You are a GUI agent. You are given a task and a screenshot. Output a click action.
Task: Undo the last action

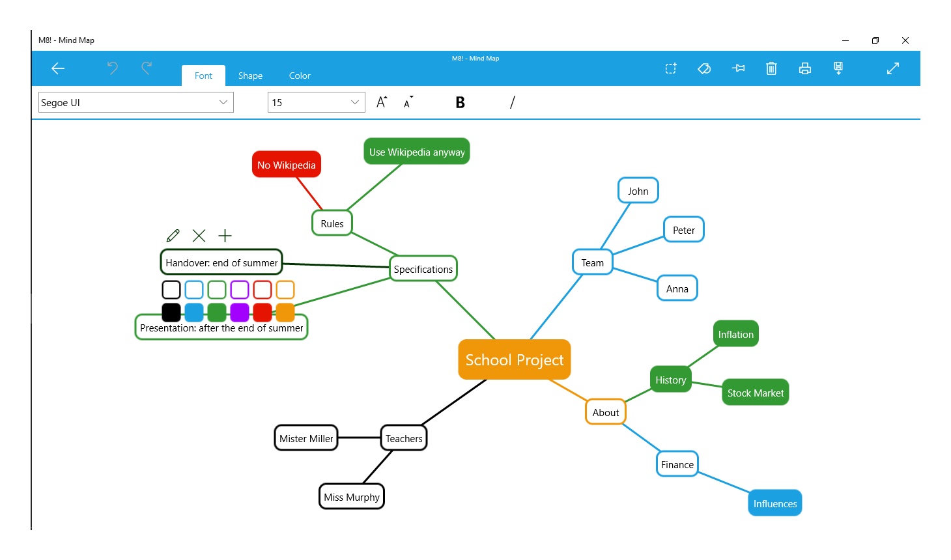113,68
